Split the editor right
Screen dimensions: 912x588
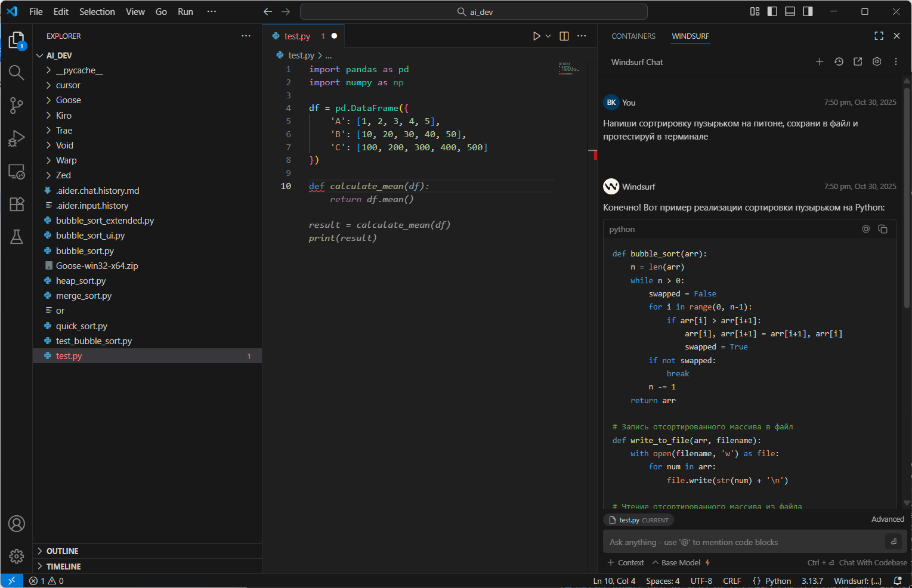tap(564, 36)
